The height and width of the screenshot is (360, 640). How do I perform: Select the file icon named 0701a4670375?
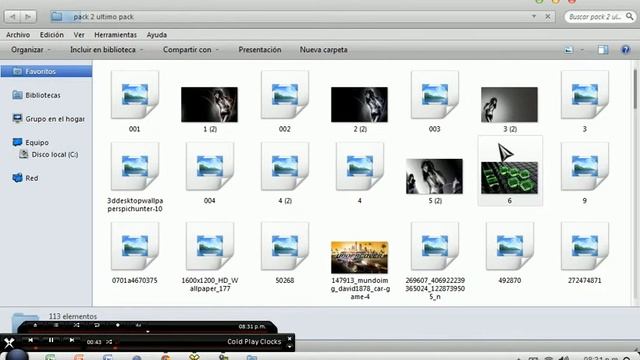135,247
